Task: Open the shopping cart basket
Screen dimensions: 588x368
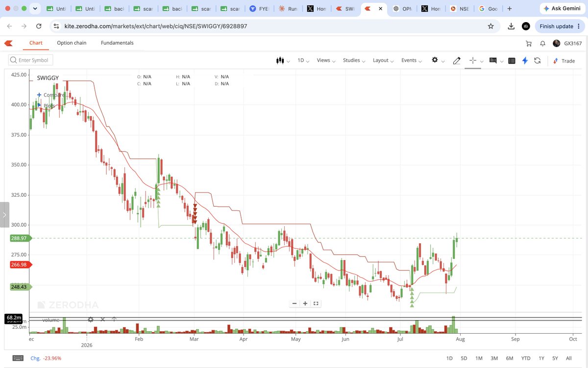Action: [529, 43]
